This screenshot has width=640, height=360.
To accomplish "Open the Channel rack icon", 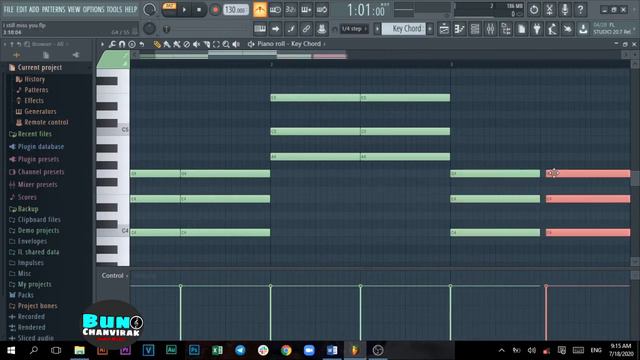I will (x=475, y=29).
